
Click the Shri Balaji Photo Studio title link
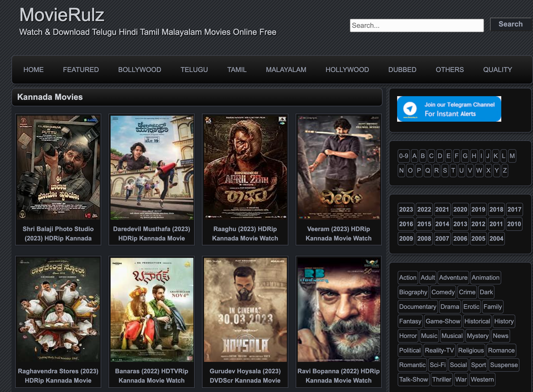pos(58,234)
